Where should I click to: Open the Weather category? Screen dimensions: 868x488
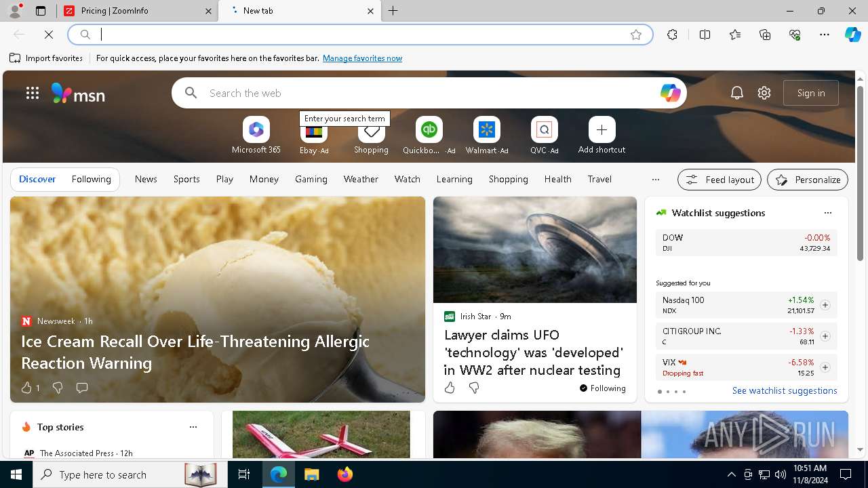(361, 179)
